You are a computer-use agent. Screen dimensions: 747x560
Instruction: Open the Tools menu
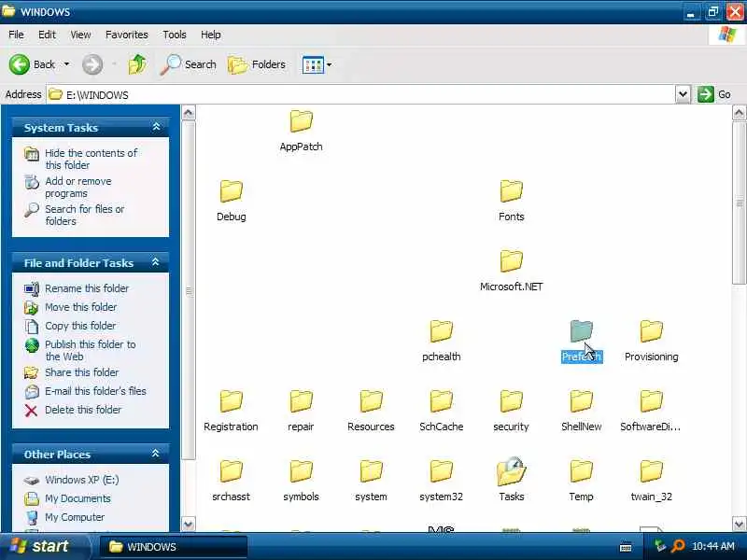[x=175, y=35]
